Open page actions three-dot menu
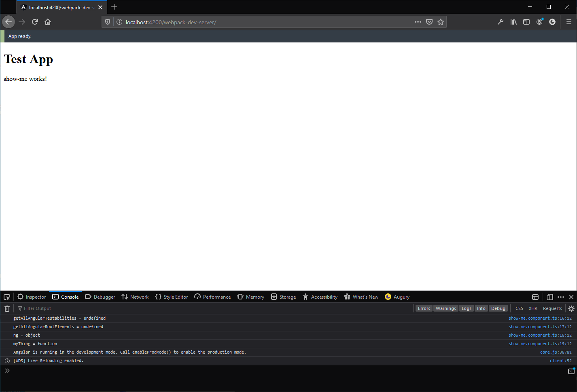Viewport: 577px width, 392px height. point(418,22)
